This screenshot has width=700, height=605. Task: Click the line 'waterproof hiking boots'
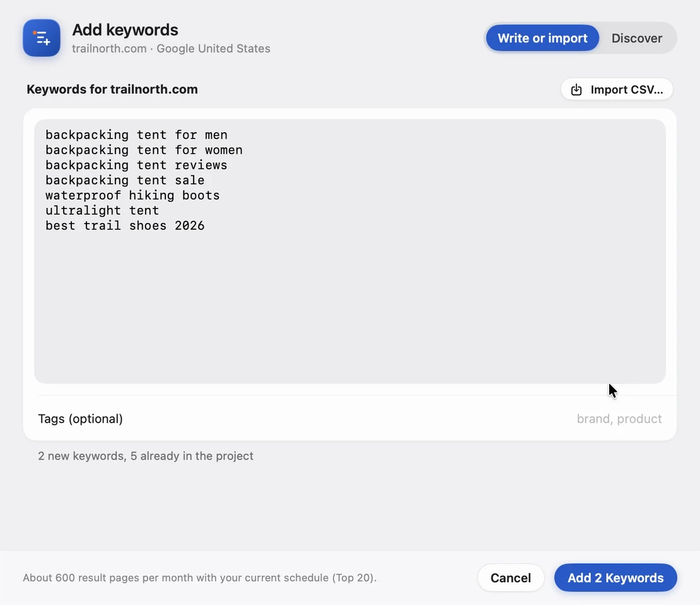[132, 195]
